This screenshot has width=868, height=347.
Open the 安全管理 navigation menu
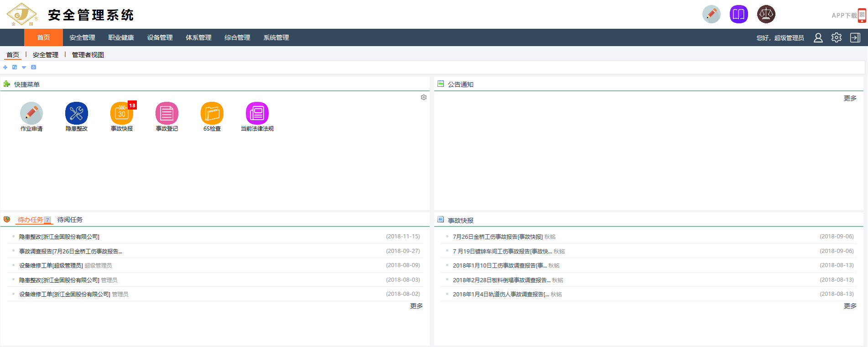(x=82, y=38)
